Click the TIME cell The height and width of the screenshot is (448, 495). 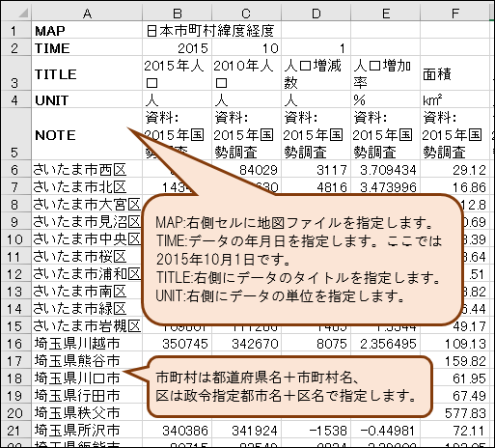tap(87, 47)
